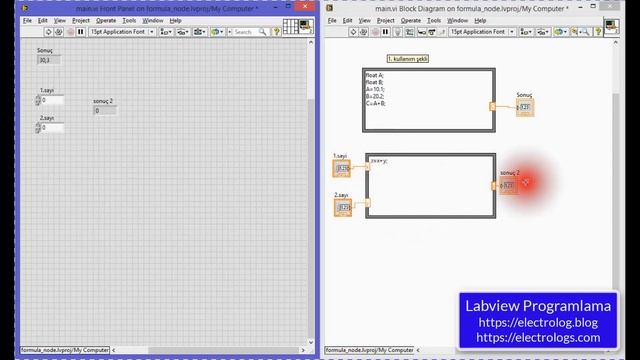Click Run arrow in Block Diagram toolbar
640x360 pixels.
[353, 32]
